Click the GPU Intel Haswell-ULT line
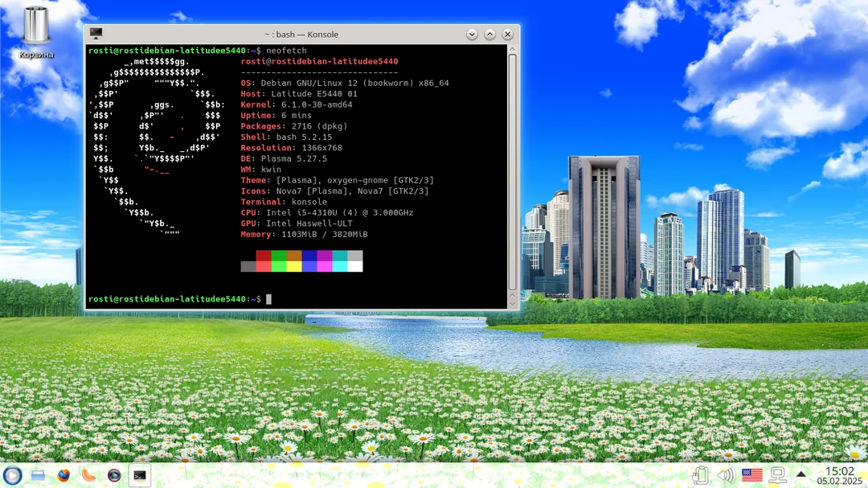The image size is (868, 488). click(x=296, y=223)
